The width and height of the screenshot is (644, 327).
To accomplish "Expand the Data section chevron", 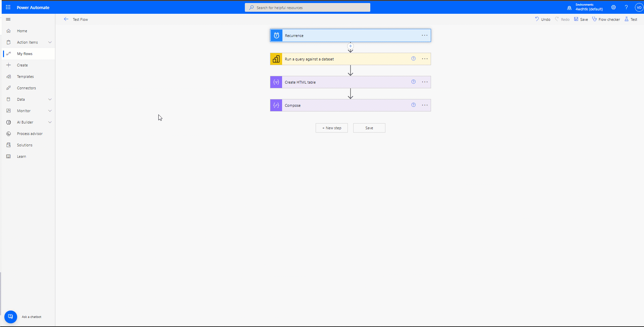I will [x=50, y=99].
